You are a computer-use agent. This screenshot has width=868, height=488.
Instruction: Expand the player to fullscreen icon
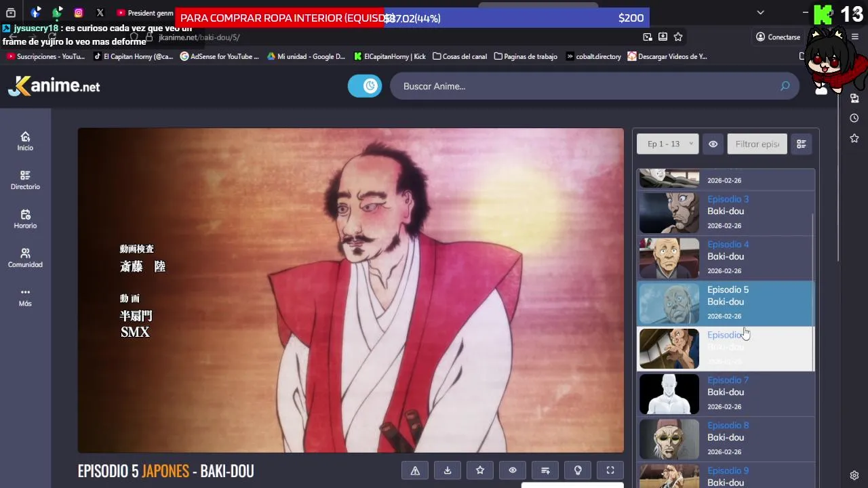point(610,470)
